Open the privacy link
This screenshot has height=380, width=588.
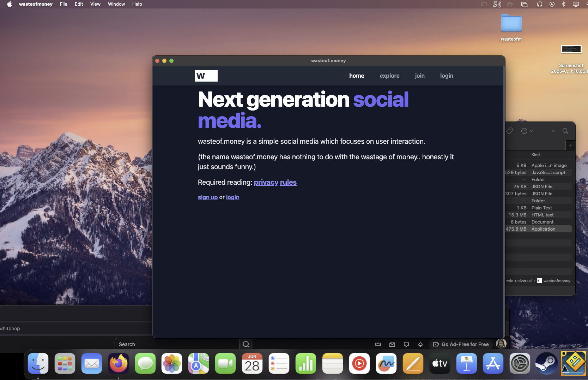(x=266, y=182)
